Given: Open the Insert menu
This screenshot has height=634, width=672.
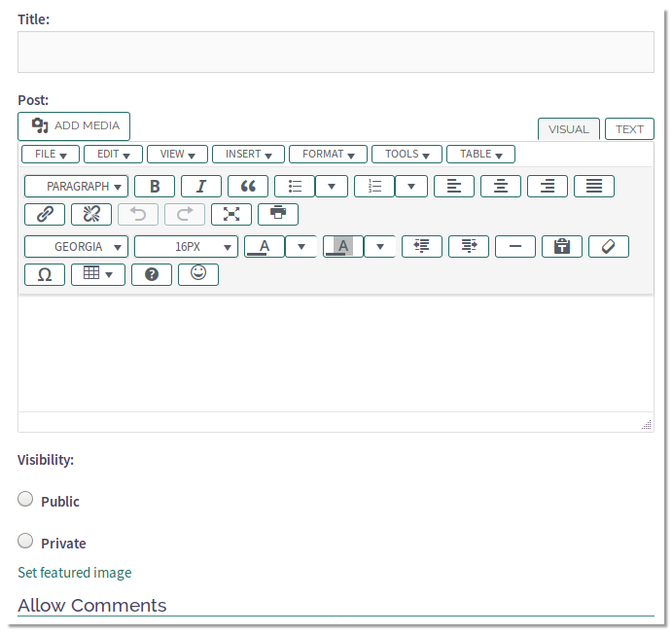Looking at the screenshot, I should [x=248, y=154].
